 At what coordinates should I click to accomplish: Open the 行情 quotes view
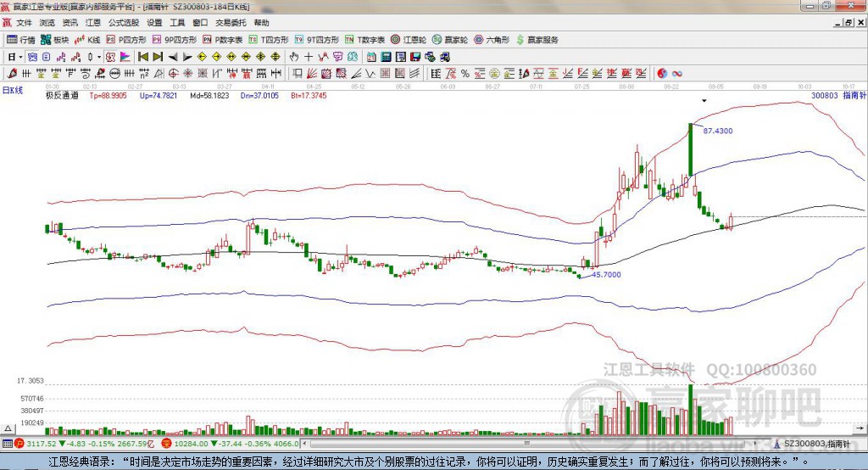pyautogui.click(x=21, y=40)
